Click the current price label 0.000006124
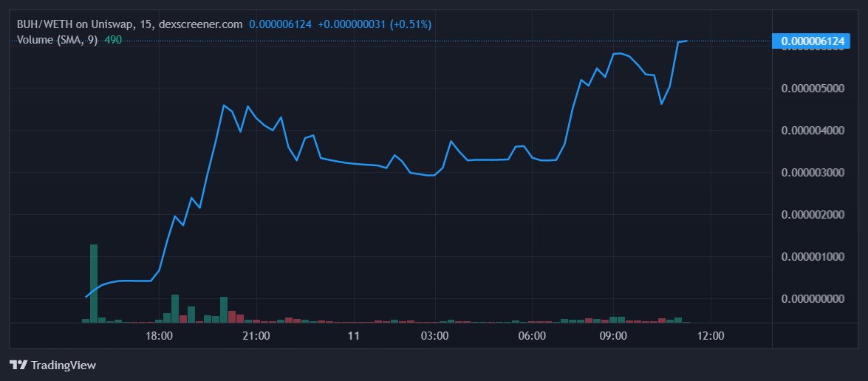The width and height of the screenshot is (868, 381). [x=812, y=41]
